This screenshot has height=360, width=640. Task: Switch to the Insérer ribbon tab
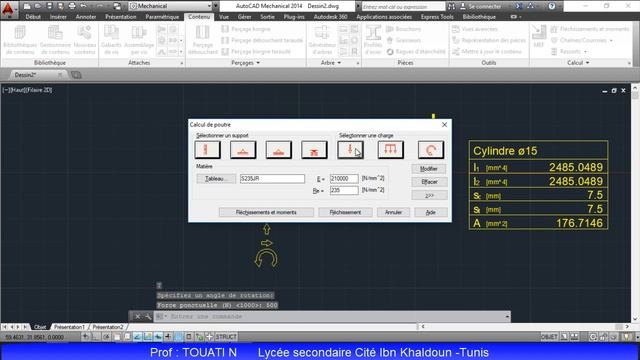pyautogui.click(x=58, y=17)
